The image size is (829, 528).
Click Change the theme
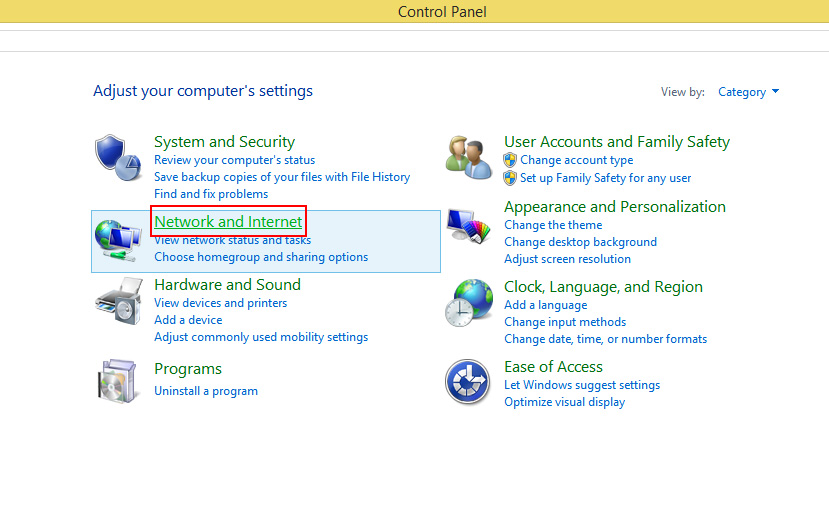click(553, 225)
